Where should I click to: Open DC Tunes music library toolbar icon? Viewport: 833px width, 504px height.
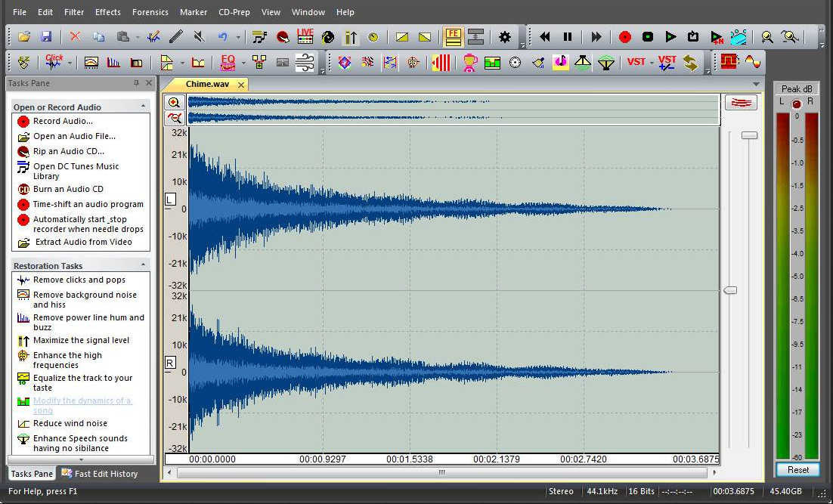[x=260, y=36]
